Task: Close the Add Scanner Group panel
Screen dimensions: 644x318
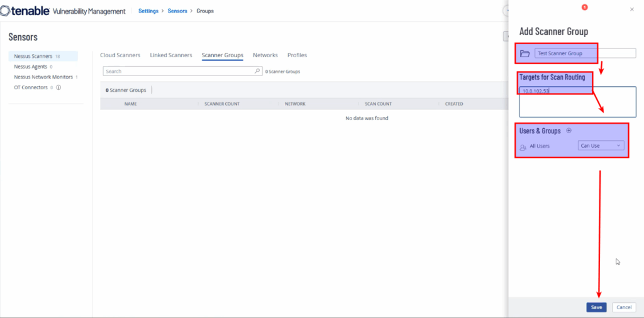Action: pyautogui.click(x=631, y=9)
